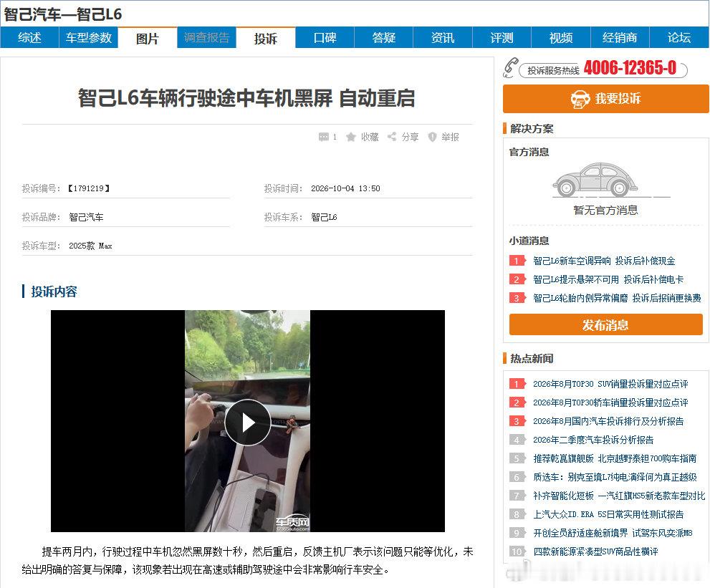
Task: Click rank badge 1 in 小道消息
Action: point(517,261)
